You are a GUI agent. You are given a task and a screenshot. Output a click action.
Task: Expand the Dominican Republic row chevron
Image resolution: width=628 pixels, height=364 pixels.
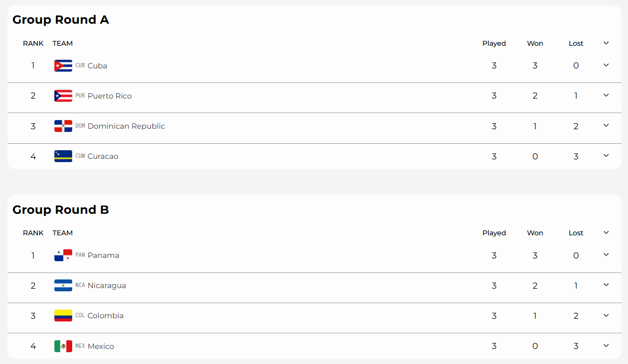click(x=606, y=126)
